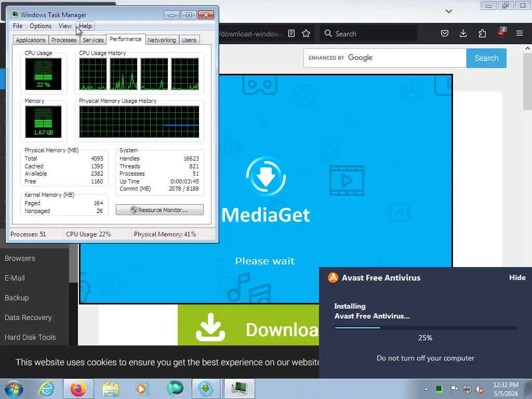Viewport: 532px width, 399px height.
Task: Click the Task Manager CPU tray icon
Action: (439, 389)
